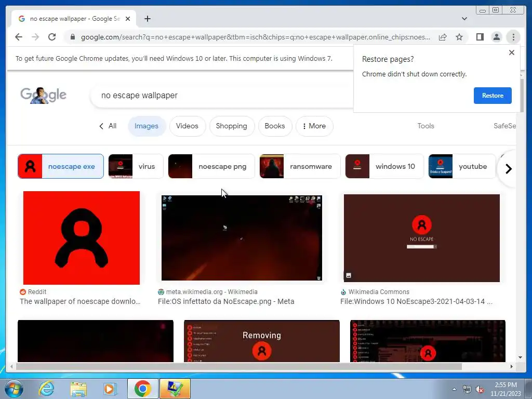
Task: Switch to the Videos tab
Action: coord(187,126)
